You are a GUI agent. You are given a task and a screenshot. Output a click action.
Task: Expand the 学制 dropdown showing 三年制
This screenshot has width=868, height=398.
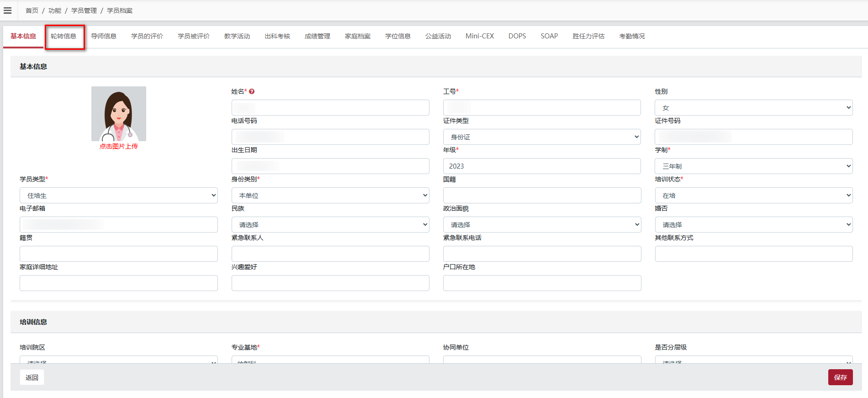point(754,166)
